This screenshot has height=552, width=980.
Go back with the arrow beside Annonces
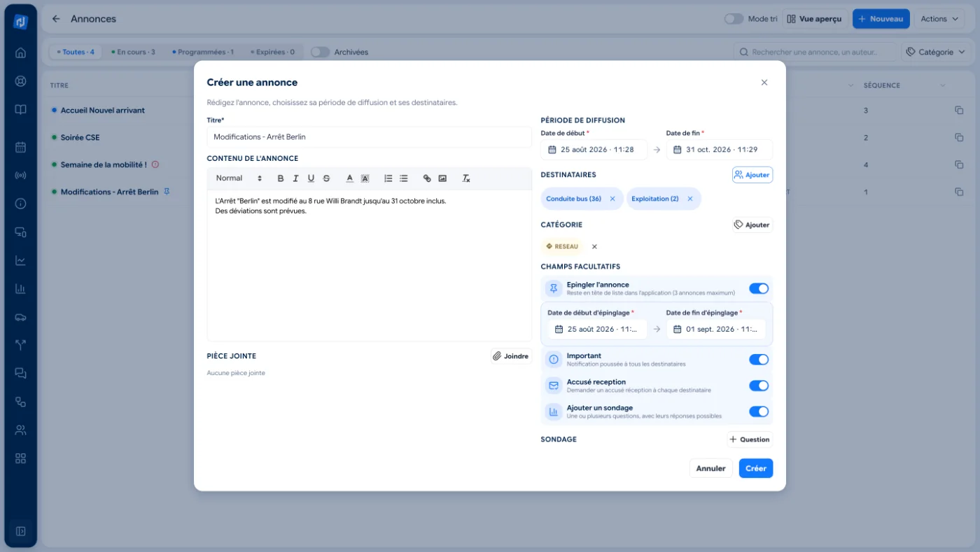pyautogui.click(x=56, y=19)
